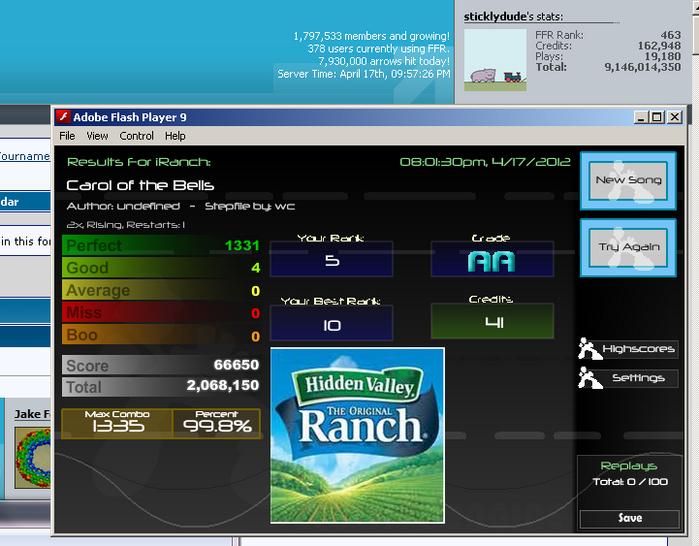Save the replay with Save button
The width and height of the screenshot is (699, 546).
click(629, 518)
